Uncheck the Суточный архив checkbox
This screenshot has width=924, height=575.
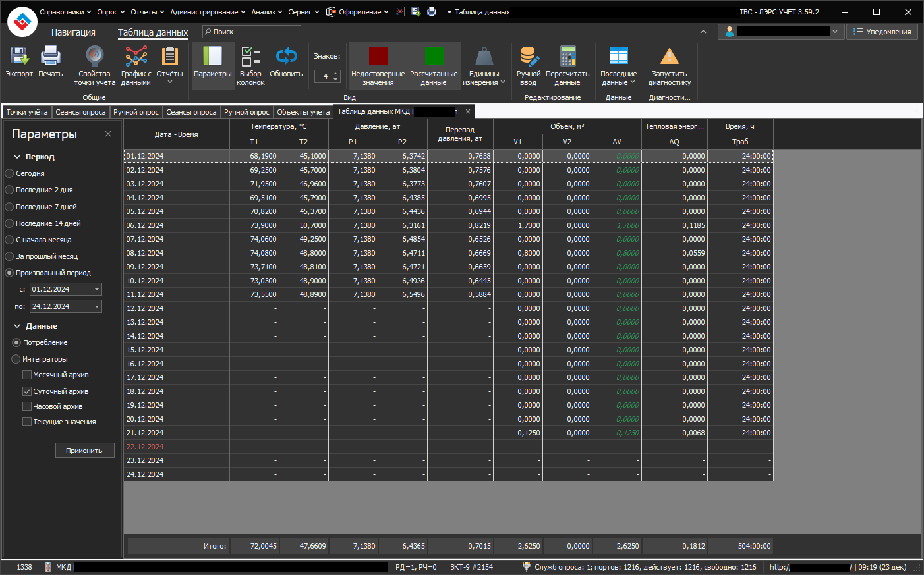(x=27, y=391)
